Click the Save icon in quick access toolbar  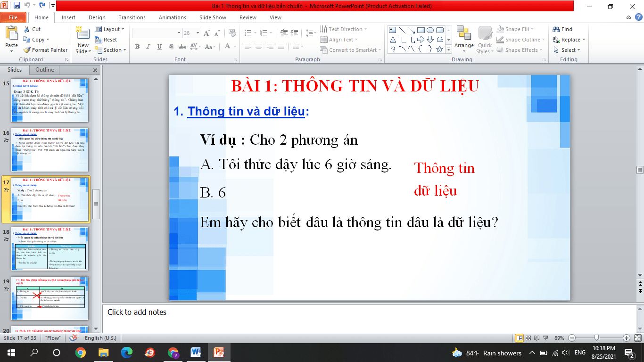point(17,6)
